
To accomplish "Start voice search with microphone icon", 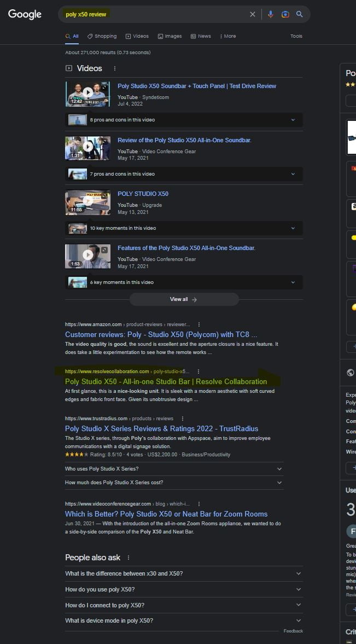I will pyautogui.click(x=270, y=14).
